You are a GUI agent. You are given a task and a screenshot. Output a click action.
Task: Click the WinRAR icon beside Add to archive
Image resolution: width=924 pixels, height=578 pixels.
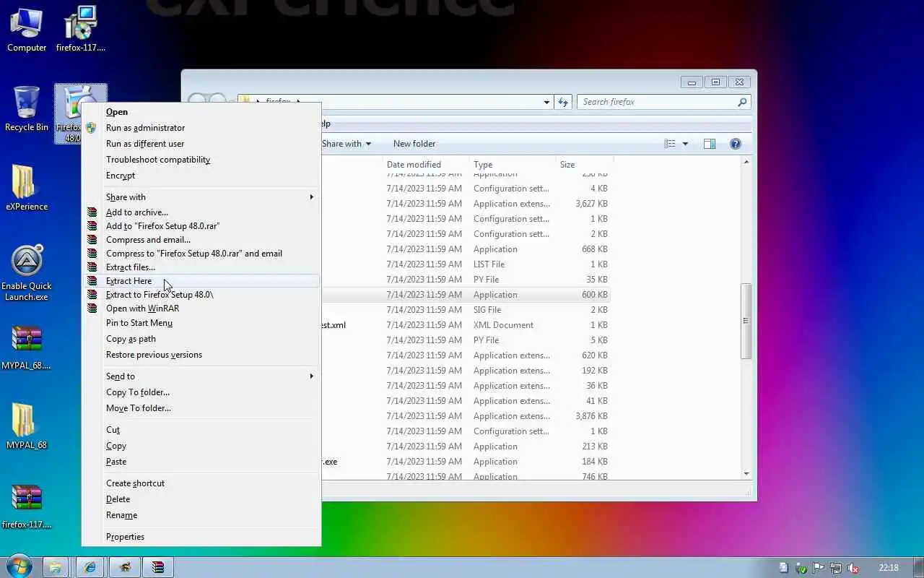tap(92, 212)
